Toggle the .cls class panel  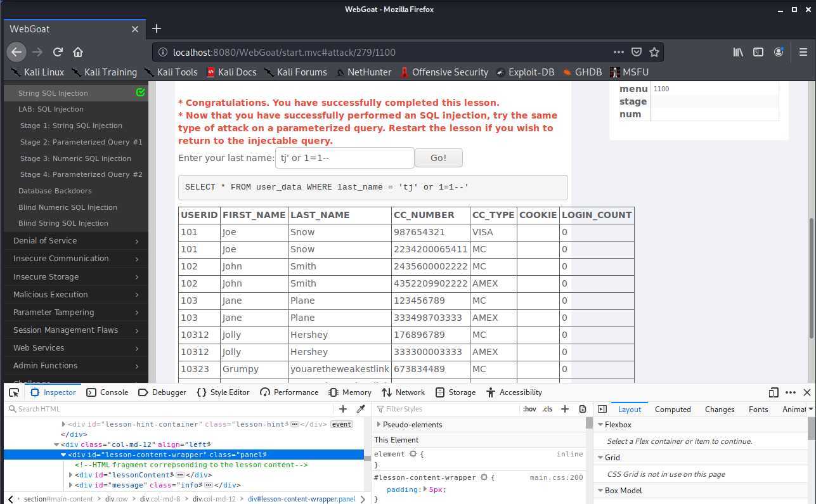click(547, 409)
